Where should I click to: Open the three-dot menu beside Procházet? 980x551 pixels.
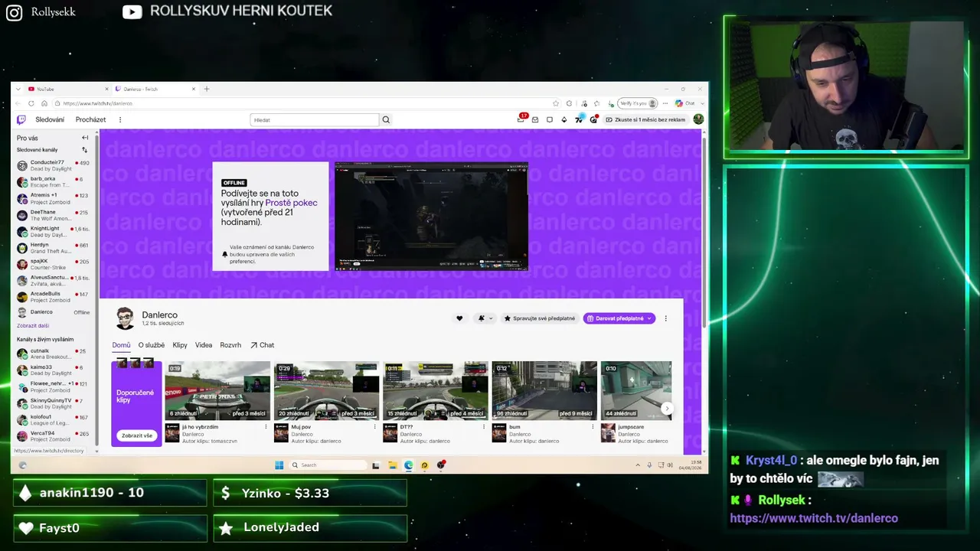point(120,119)
